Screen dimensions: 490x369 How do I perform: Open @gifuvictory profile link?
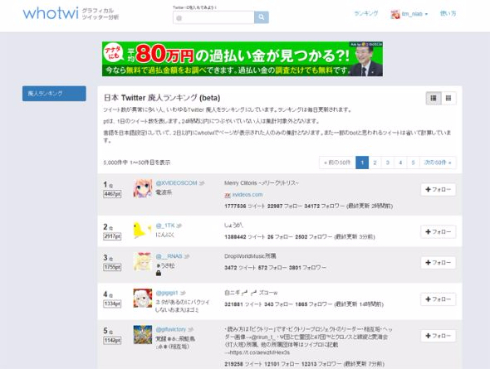click(171, 329)
